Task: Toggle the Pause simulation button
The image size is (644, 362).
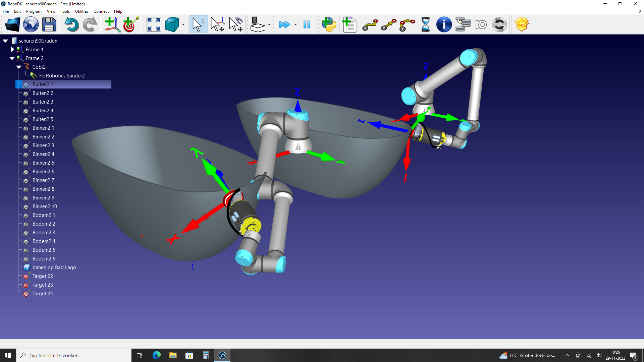Action: click(307, 24)
